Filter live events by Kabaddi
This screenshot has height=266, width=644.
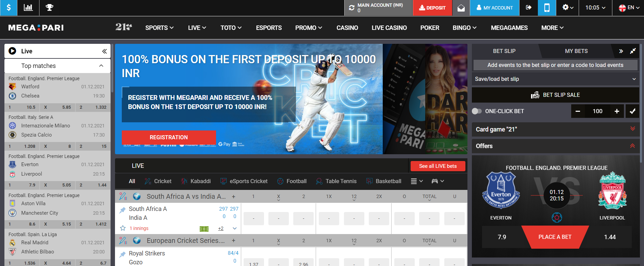click(x=196, y=181)
